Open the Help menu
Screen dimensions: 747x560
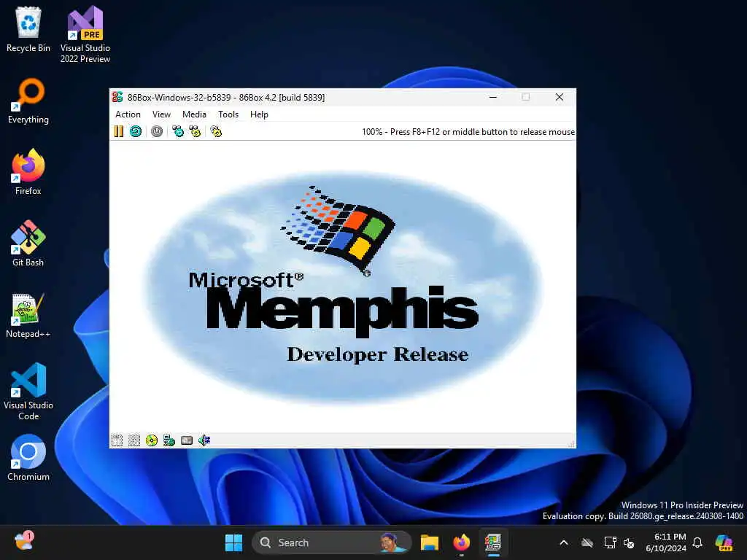(x=259, y=114)
